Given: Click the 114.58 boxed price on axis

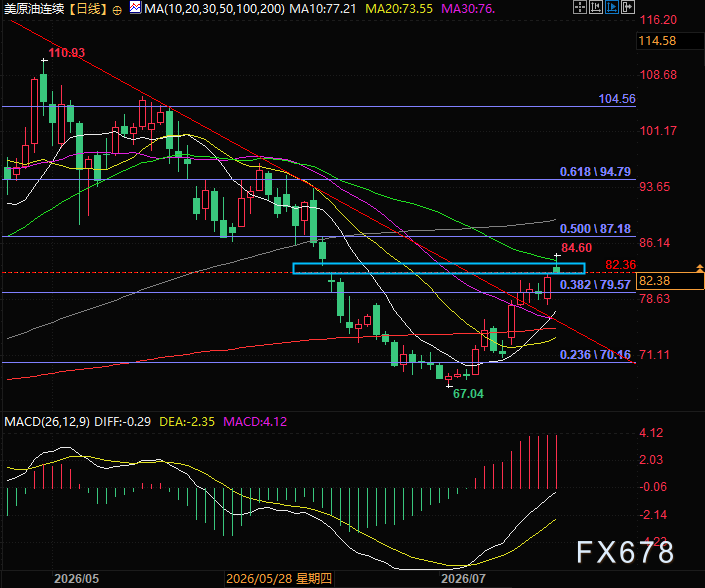Looking at the screenshot, I should 670,41.
